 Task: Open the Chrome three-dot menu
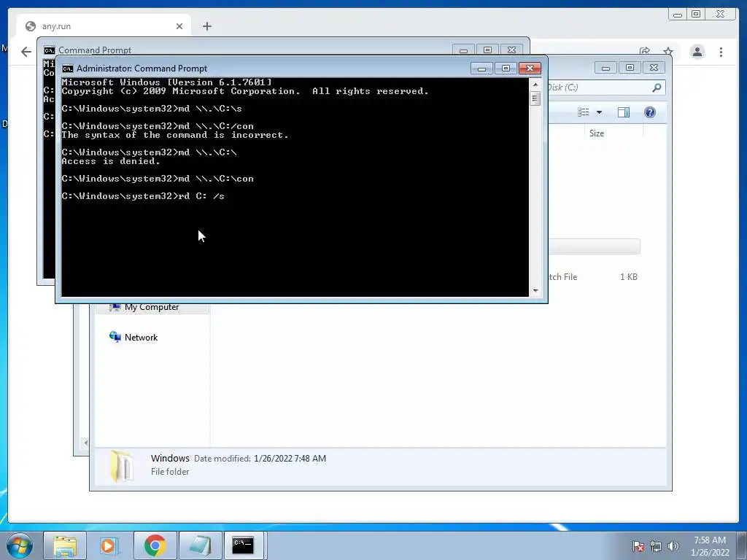click(721, 52)
